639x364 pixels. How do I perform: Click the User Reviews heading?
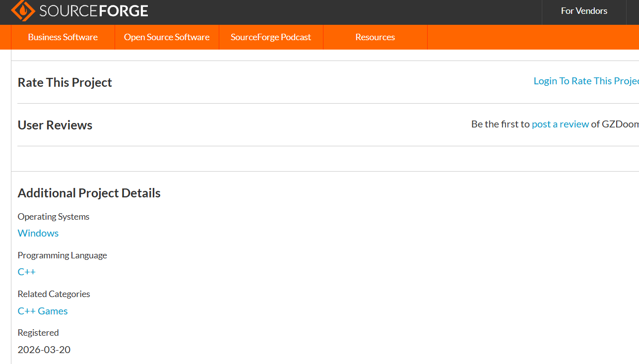pyautogui.click(x=55, y=125)
